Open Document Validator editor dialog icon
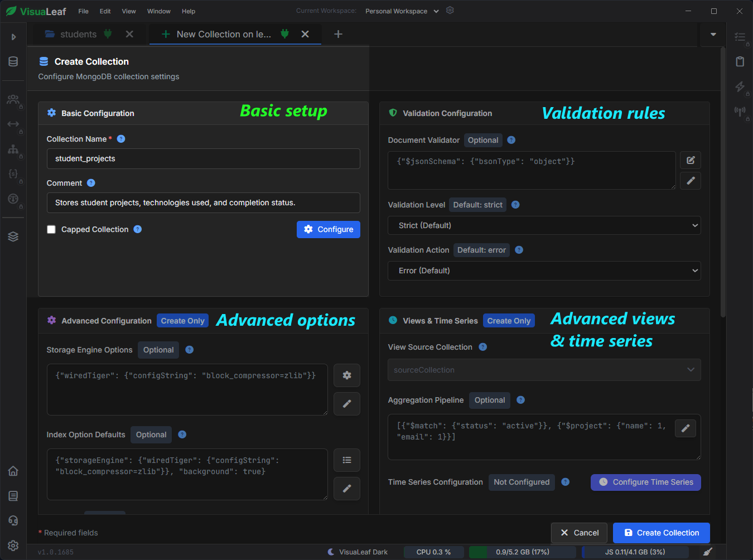 (x=691, y=161)
